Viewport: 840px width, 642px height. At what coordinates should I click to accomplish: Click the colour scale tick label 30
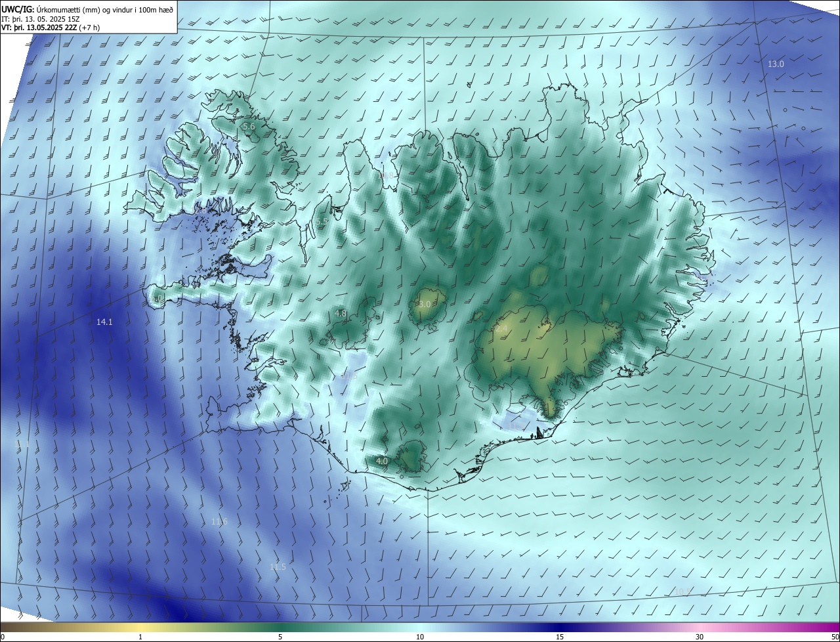tap(700, 637)
